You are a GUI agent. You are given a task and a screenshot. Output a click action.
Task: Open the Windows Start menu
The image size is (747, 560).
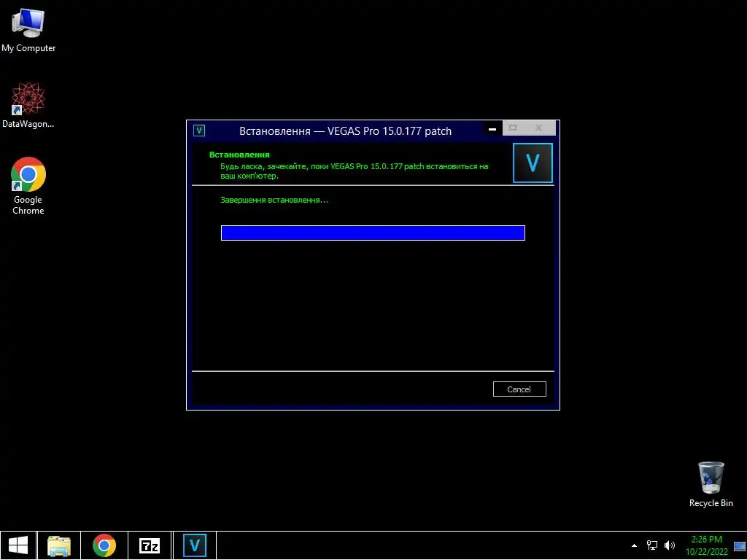coord(18,545)
